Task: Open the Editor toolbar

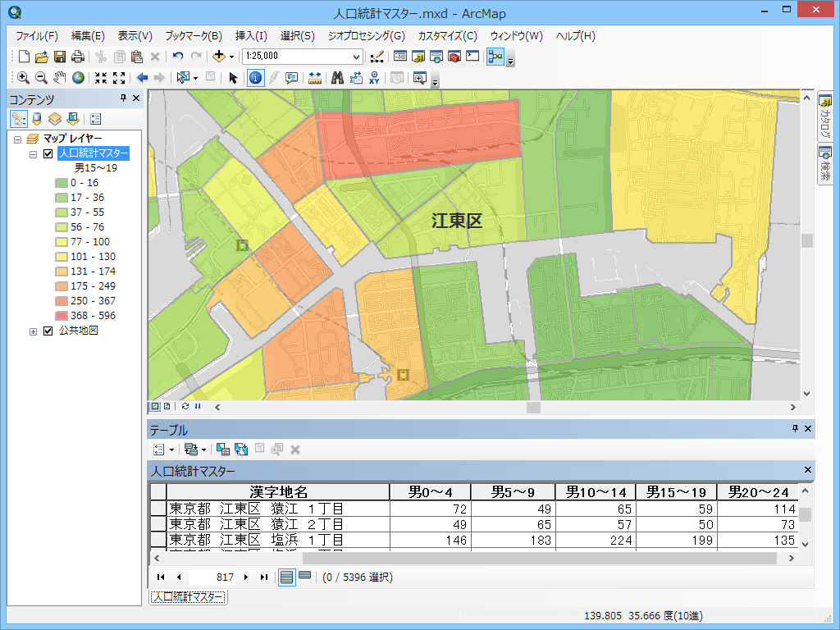Action: pyautogui.click(x=377, y=57)
